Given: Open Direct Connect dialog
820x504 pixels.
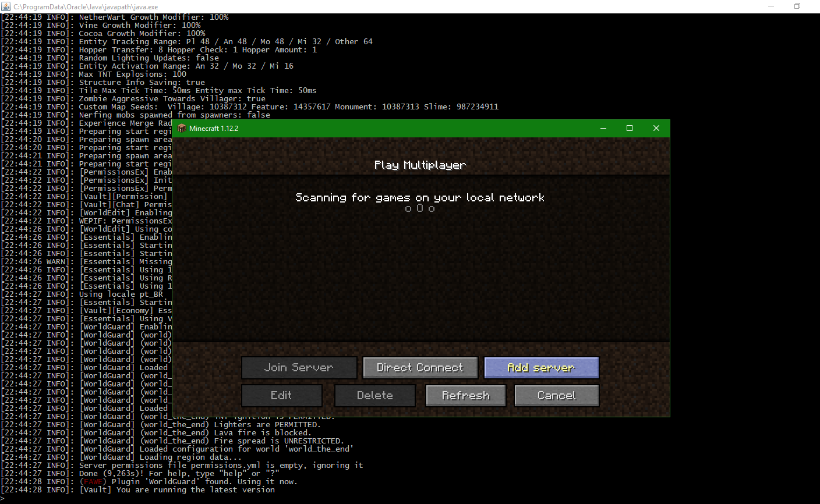Looking at the screenshot, I should (420, 368).
